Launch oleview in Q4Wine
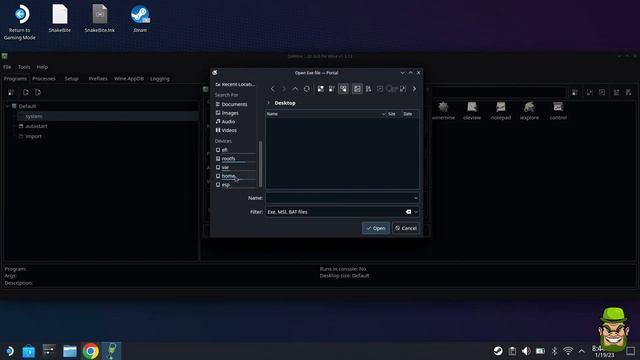640x360 pixels. coord(472,111)
